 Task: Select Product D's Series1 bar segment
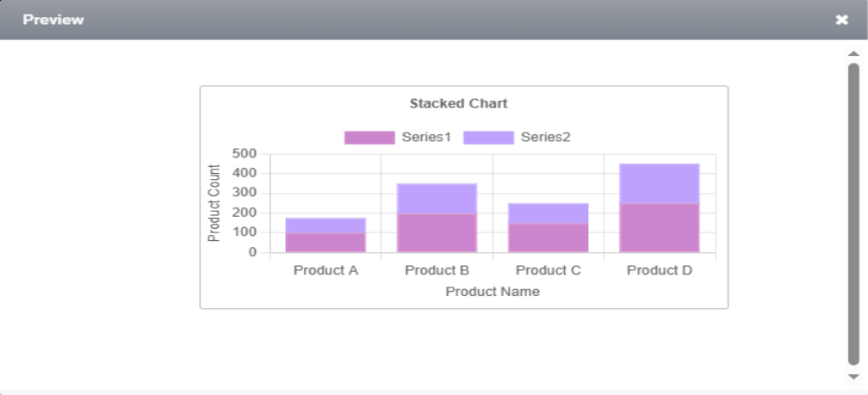pyautogui.click(x=659, y=228)
